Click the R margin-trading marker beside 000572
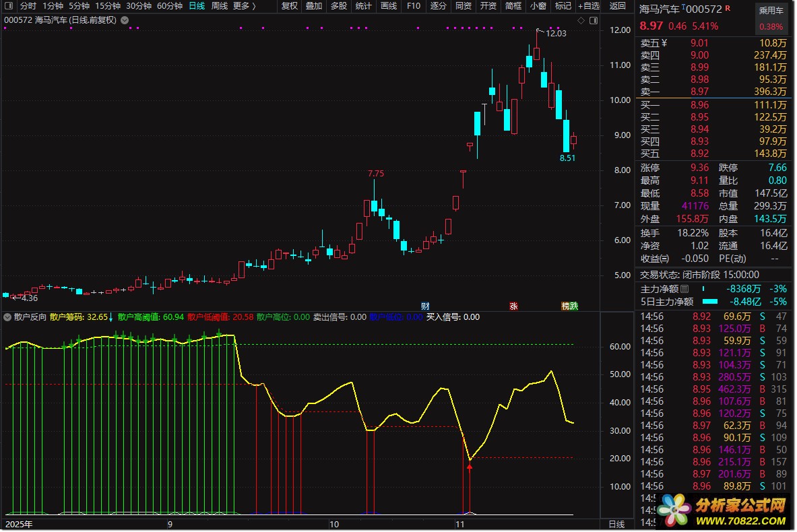797x532 pixels. point(728,7)
